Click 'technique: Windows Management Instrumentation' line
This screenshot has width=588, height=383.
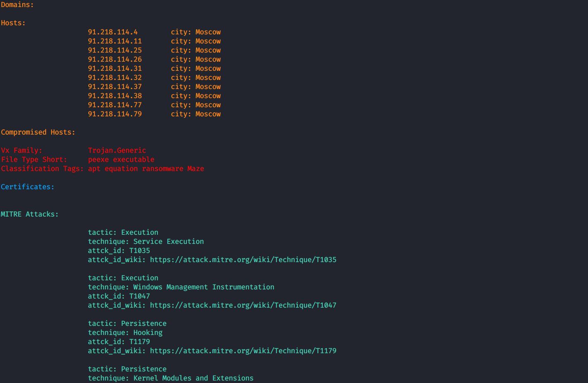pyautogui.click(x=181, y=287)
